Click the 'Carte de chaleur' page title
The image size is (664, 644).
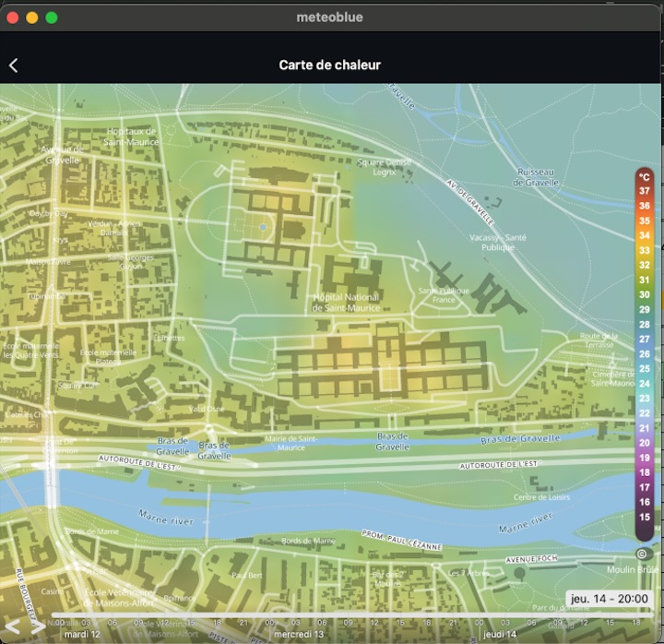(x=330, y=65)
